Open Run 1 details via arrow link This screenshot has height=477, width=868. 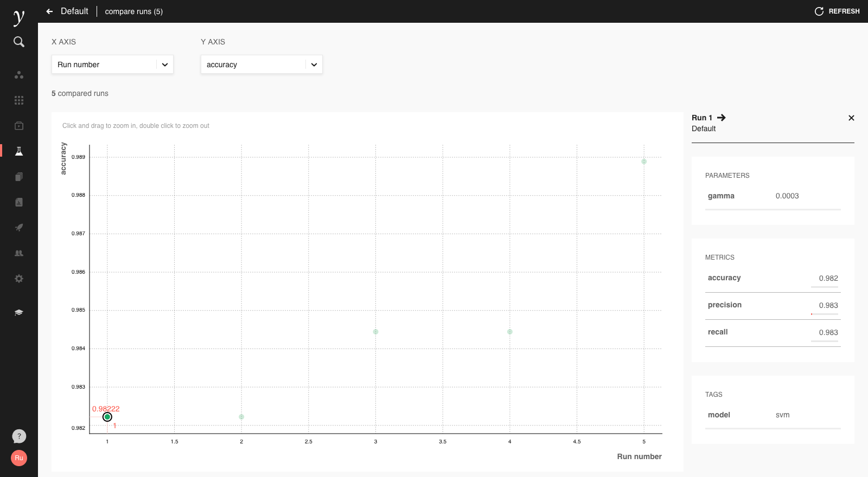[x=722, y=118]
